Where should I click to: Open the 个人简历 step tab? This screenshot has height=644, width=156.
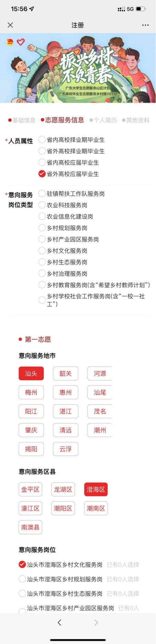click(103, 120)
